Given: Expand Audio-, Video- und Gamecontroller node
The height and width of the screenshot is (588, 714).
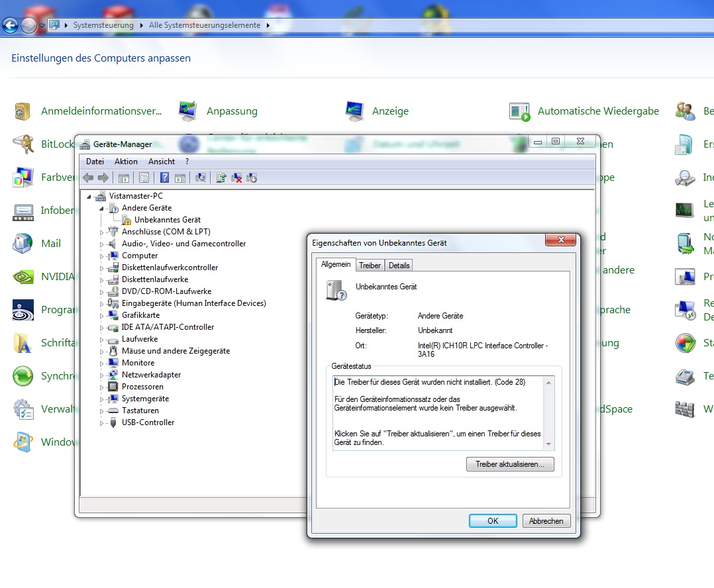Looking at the screenshot, I should point(101,244).
